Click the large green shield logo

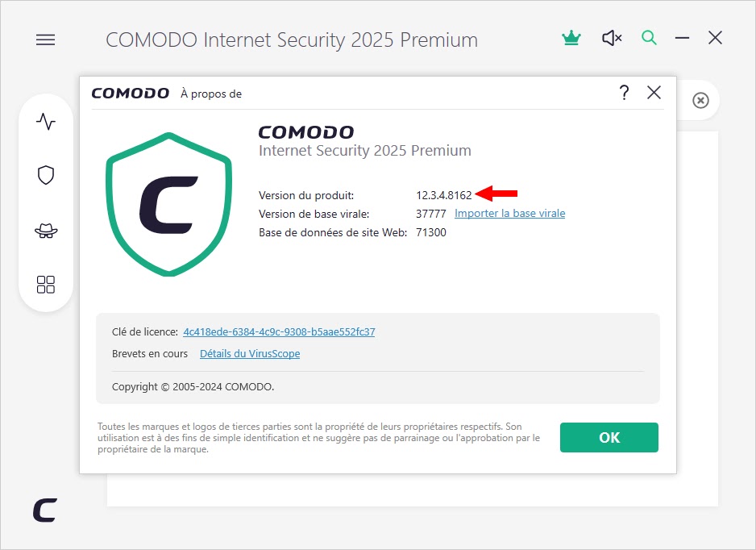tap(168, 204)
